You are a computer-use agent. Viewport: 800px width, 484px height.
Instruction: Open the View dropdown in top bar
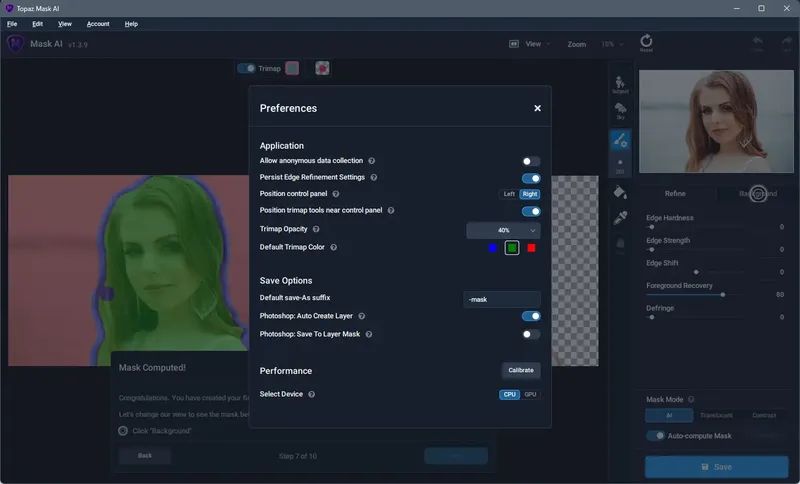538,44
